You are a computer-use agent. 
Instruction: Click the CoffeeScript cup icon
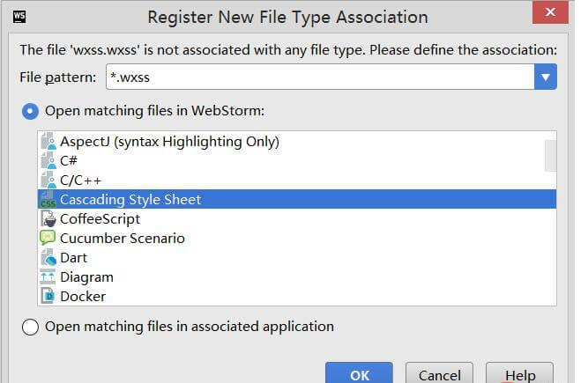[x=48, y=218]
